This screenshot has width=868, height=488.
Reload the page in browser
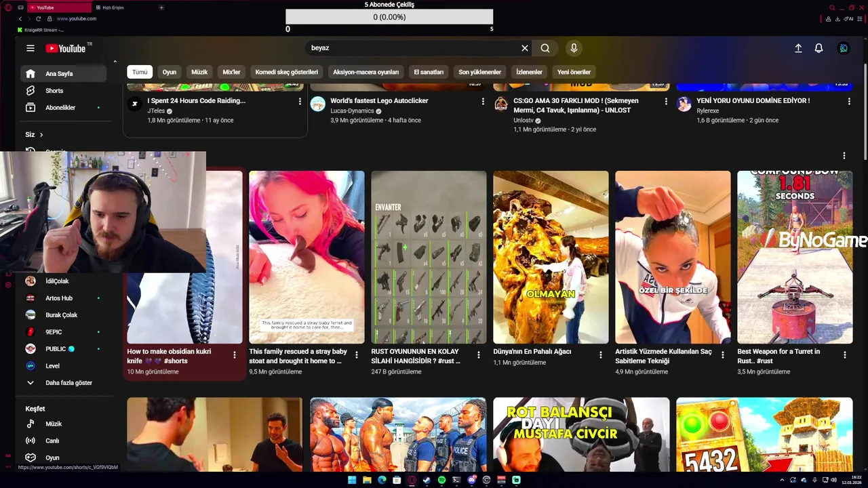coord(38,18)
